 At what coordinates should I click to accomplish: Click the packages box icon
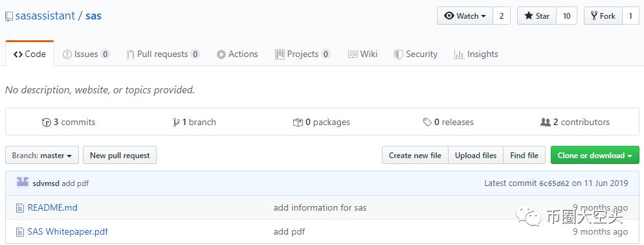click(298, 122)
